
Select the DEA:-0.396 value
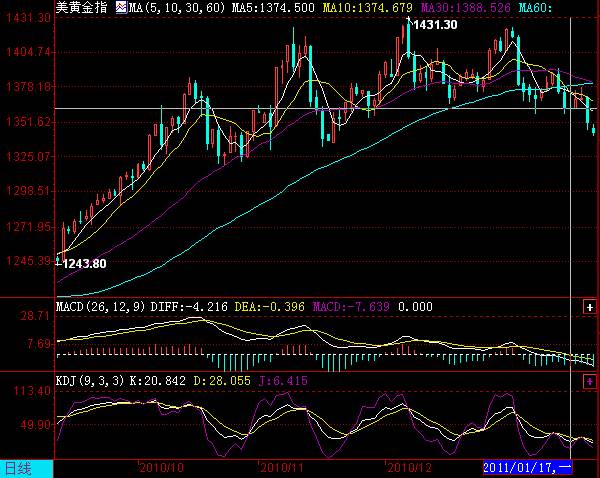point(270,307)
